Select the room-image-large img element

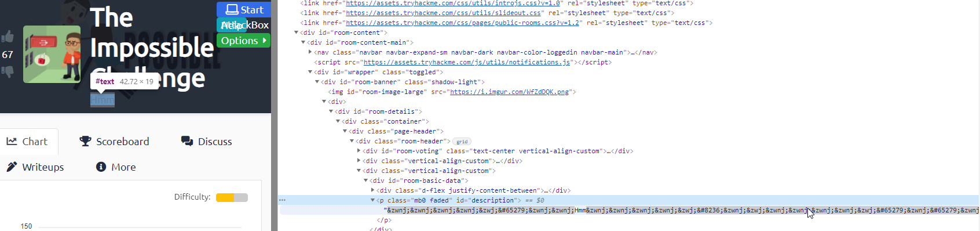click(452, 92)
